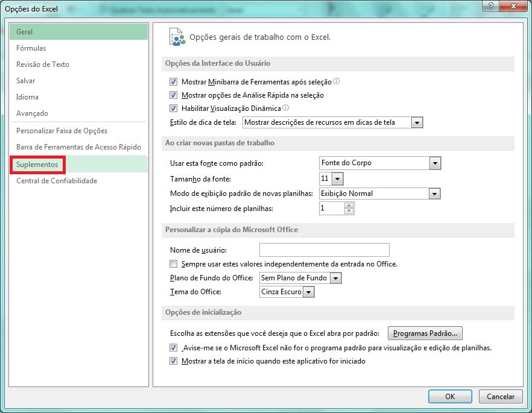Uncheck Mostrar opções de Análise Rápida na seleção
This screenshot has width=532, height=413.
173,95
